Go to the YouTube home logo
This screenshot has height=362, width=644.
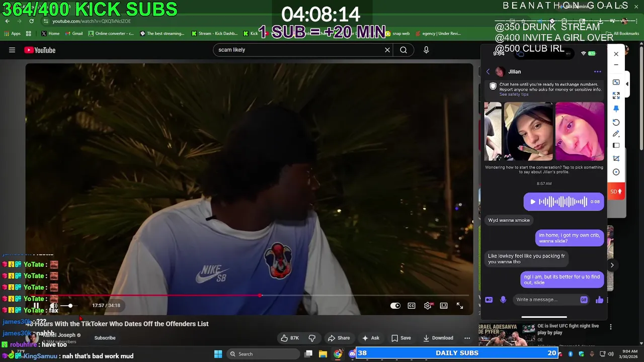click(40, 50)
